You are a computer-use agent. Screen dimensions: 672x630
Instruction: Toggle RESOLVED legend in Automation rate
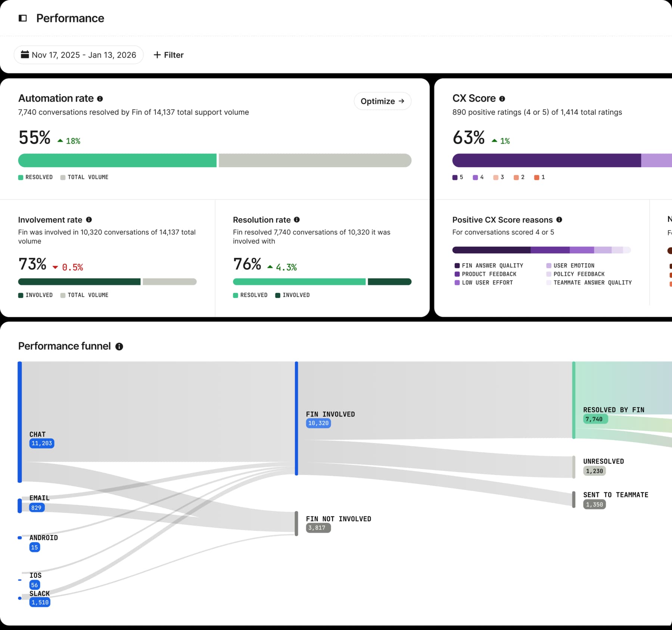[x=35, y=177]
